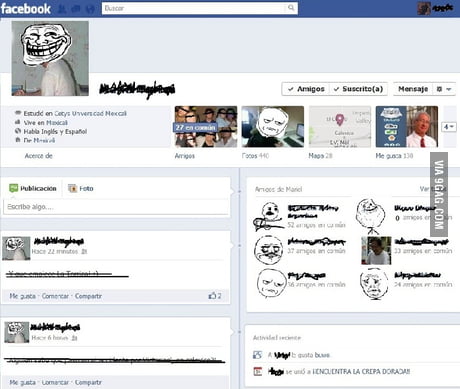This screenshot has height=389, width=460.
Task: Click the Mensaje button
Action: click(413, 89)
